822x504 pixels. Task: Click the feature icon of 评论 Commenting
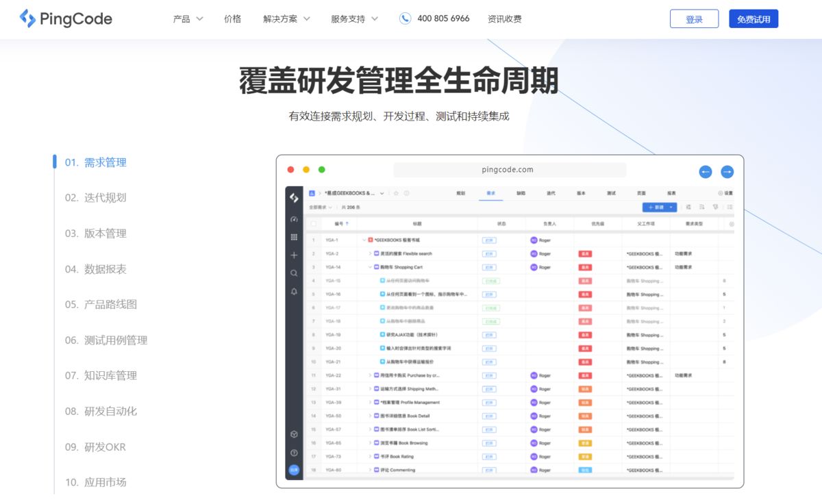pyautogui.click(x=376, y=470)
